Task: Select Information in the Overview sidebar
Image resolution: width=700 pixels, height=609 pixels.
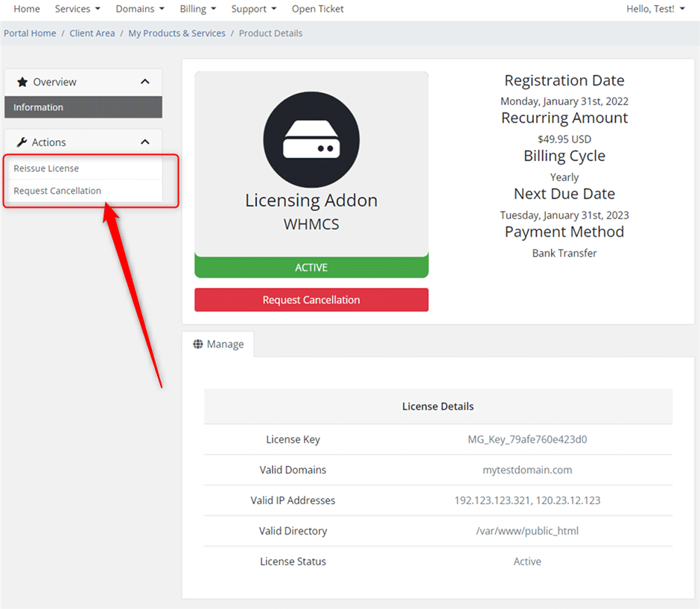Action: tap(83, 107)
